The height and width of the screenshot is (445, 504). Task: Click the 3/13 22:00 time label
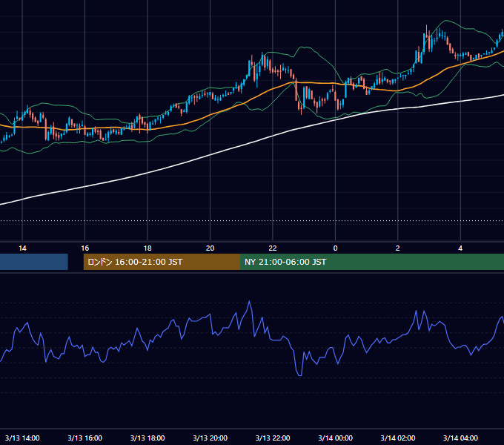(x=273, y=438)
